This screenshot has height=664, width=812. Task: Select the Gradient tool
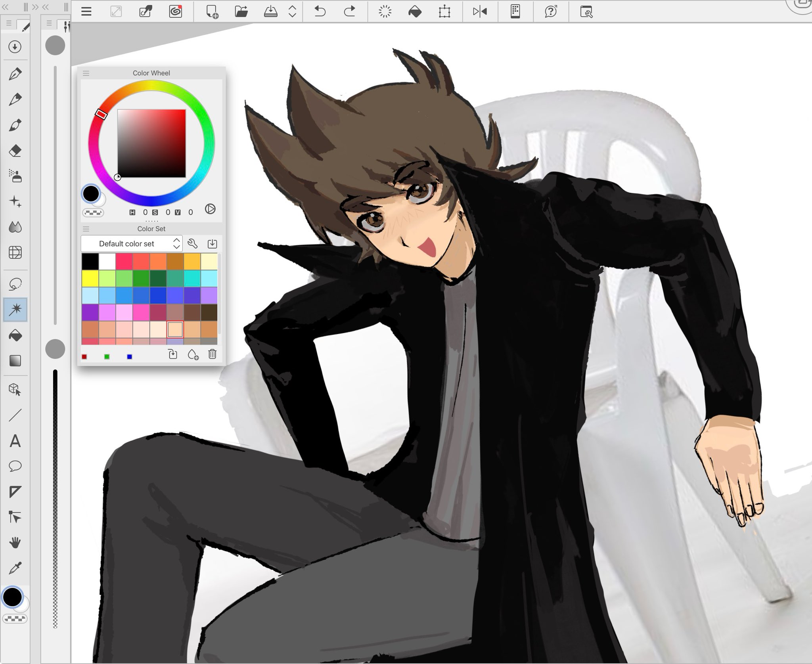pyautogui.click(x=15, y=361)
